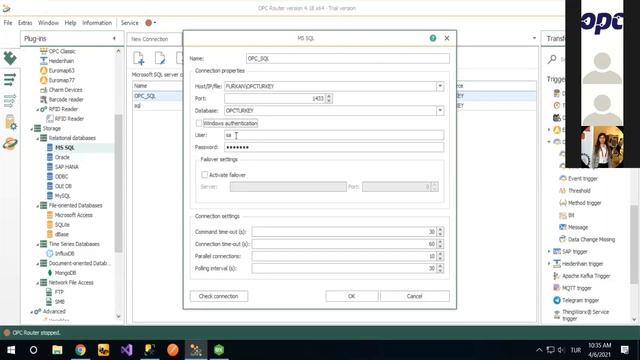Open the File menu
The width and height of the screenshot is (640, 360).
8,23
